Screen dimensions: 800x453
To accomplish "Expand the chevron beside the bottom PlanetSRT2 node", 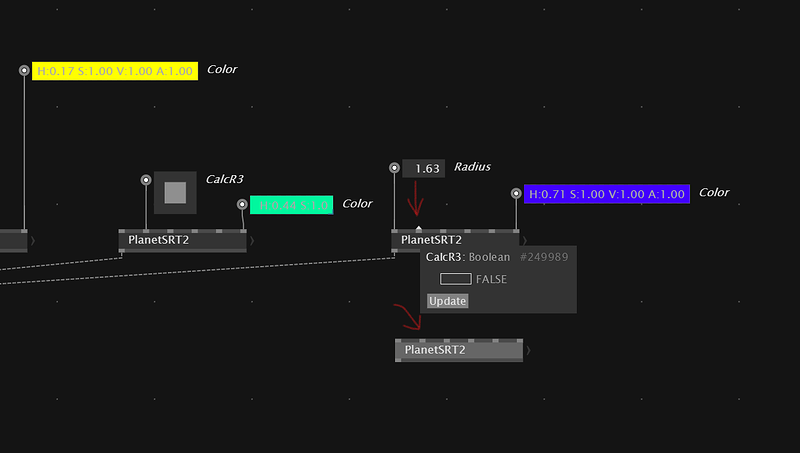I will pyautogui.click(x=528, y=351).
